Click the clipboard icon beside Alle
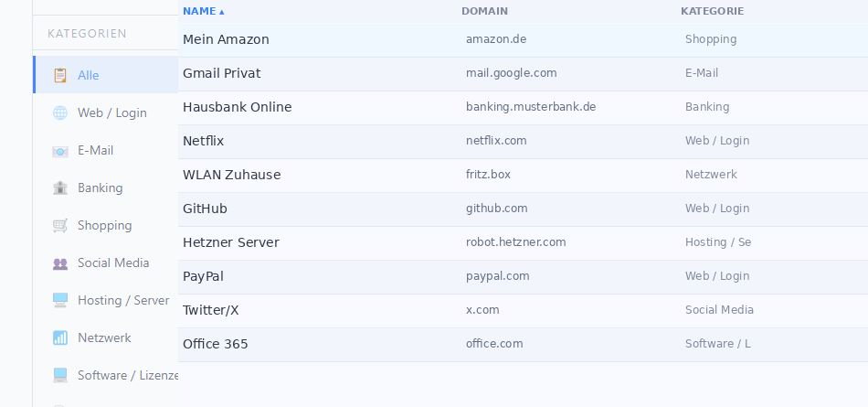Screen dimensions: 868x407 tap(60, 75)
